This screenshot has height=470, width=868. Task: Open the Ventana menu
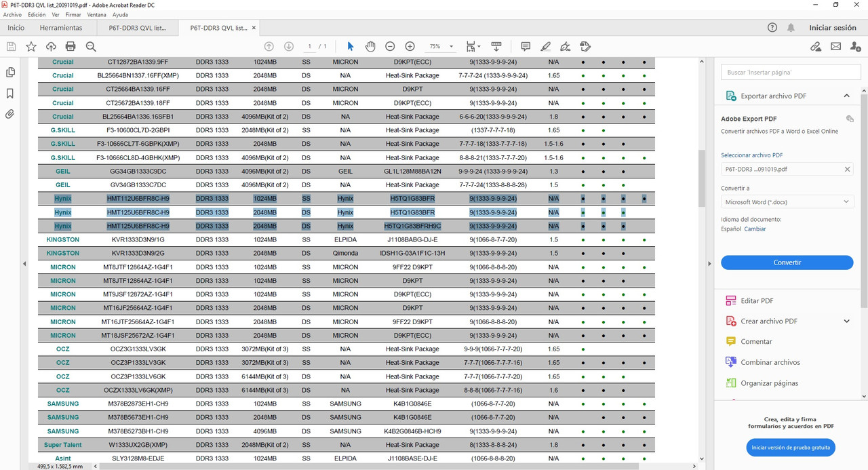pos(97,14)
